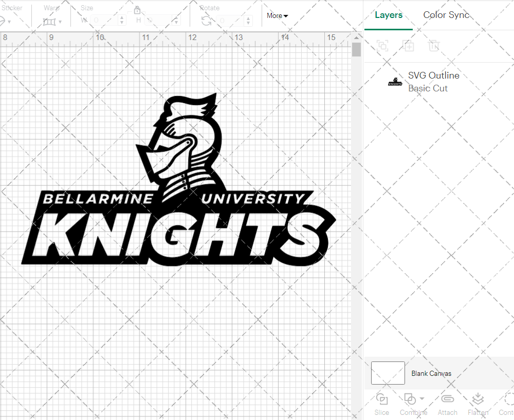Image resolution: width=514 pixels, height=420 pixels.
Task: Delete layer using the trash icon
Action: click(434, 46)
